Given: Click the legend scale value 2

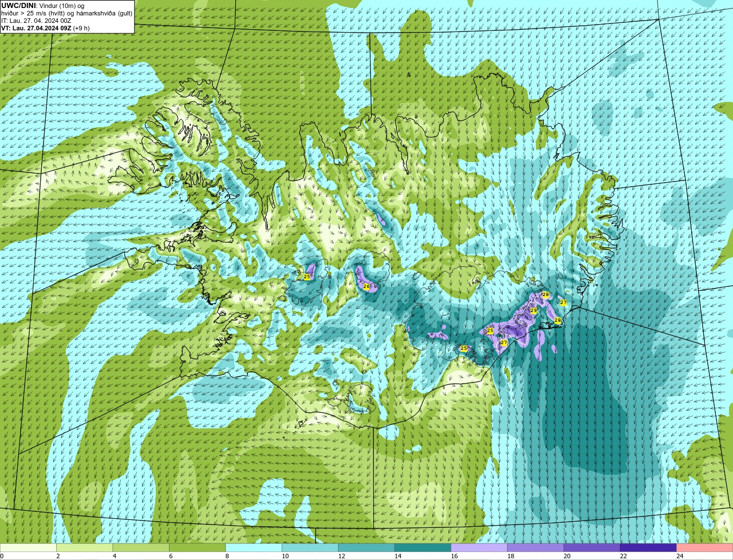Looking at the screenshot, I should pos(58,556).
